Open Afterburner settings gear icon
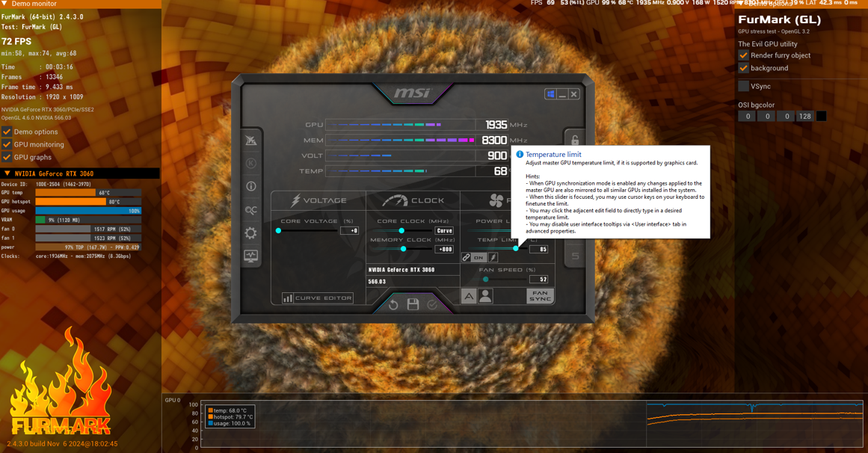Viewport: 868px width, 453px height. pyautogui.click(x=250, y=233)
